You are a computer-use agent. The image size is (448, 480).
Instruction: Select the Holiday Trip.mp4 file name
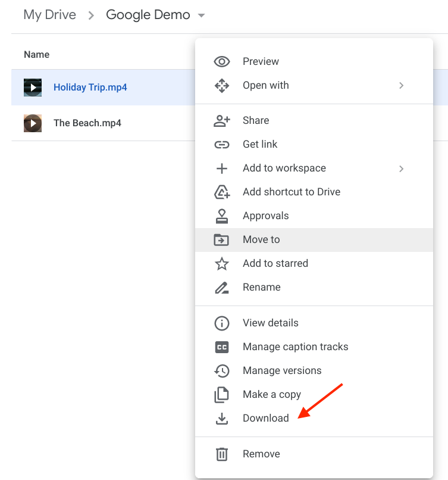pyautogui.click(x=90, y=88)
